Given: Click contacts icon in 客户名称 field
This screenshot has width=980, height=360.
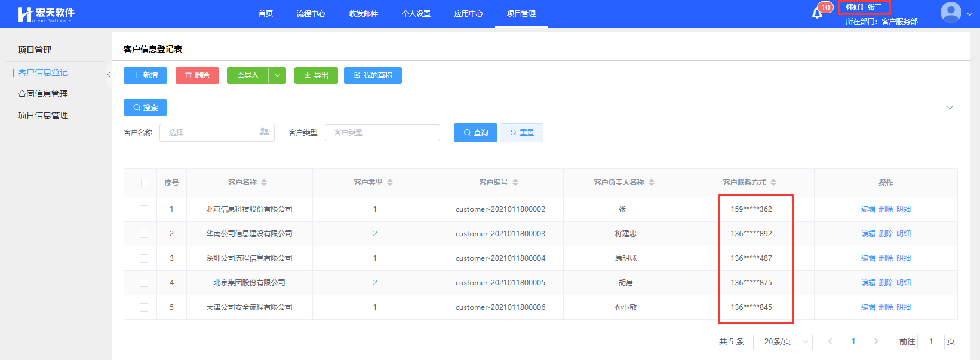Looking at the screenshot, I should coord(264,132).
